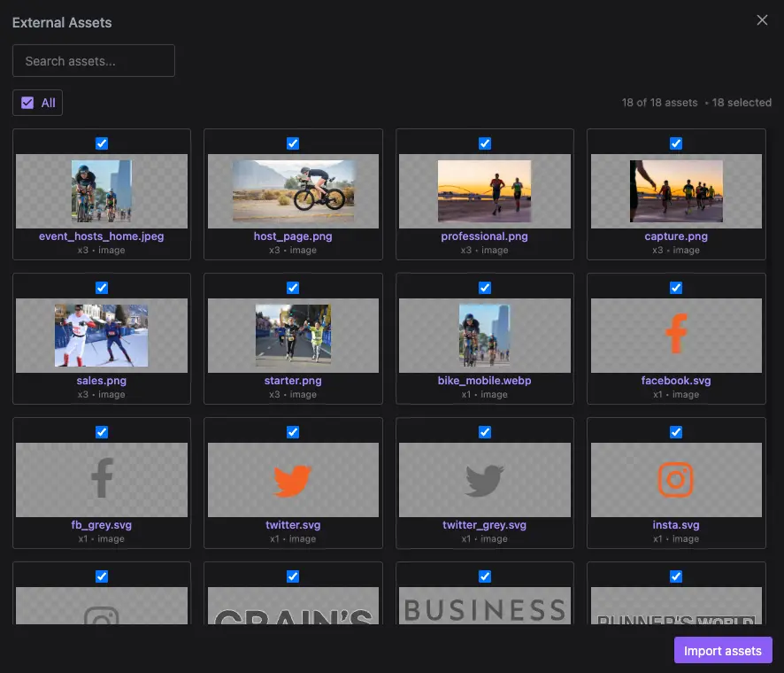Image resolution: width=784 pixels, height=673 pixels.
Task: Uncheck the event_hosts_home.jpeg checkbox
Action: tap(102, 143)
